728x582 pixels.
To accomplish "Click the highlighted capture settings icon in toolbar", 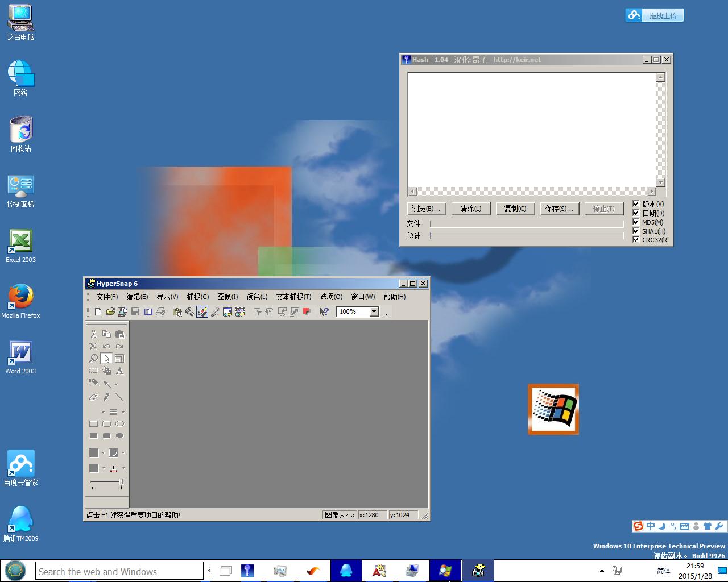I will [202, 311].
